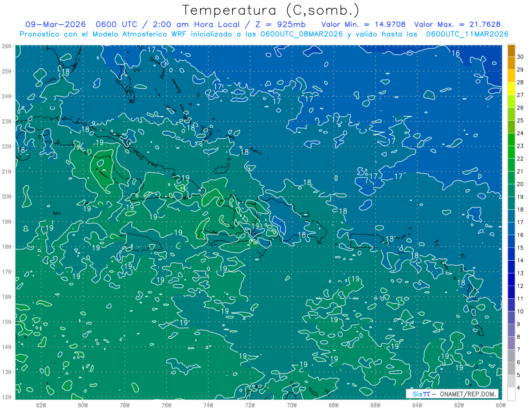Click the longitude label '66W'
The image size is (532, 411).
coord(376,404)
